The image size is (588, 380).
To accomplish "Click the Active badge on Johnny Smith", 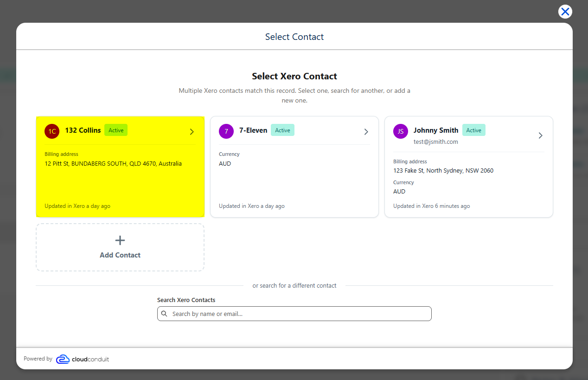I will tap(474, 130).
